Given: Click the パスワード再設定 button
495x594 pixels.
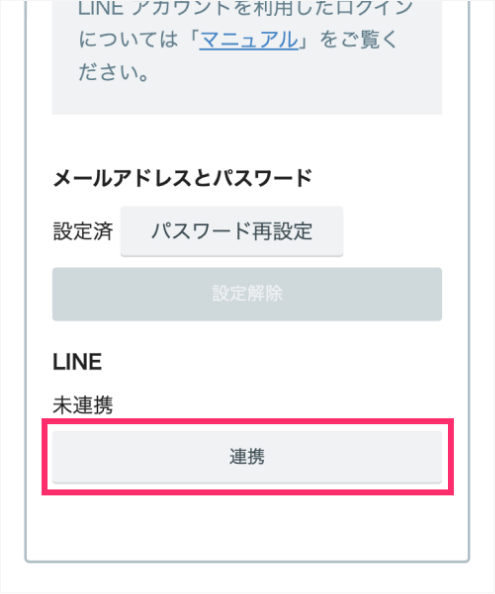Looking at the screenshot, I should 232,231.
